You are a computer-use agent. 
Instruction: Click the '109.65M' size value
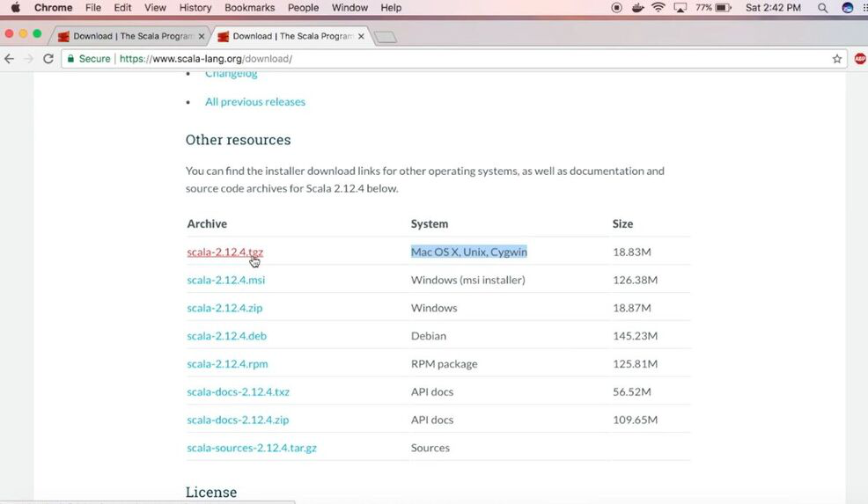[x=635, y=420]
